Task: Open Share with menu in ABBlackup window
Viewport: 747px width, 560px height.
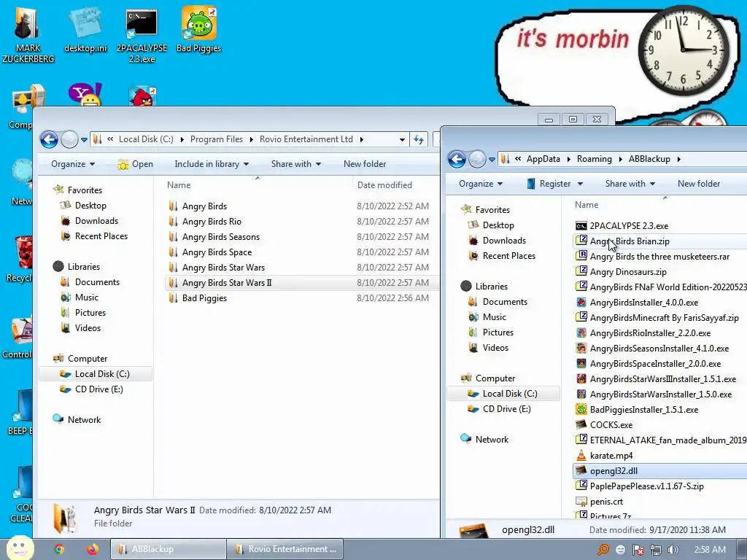Action: pos(630,183)
